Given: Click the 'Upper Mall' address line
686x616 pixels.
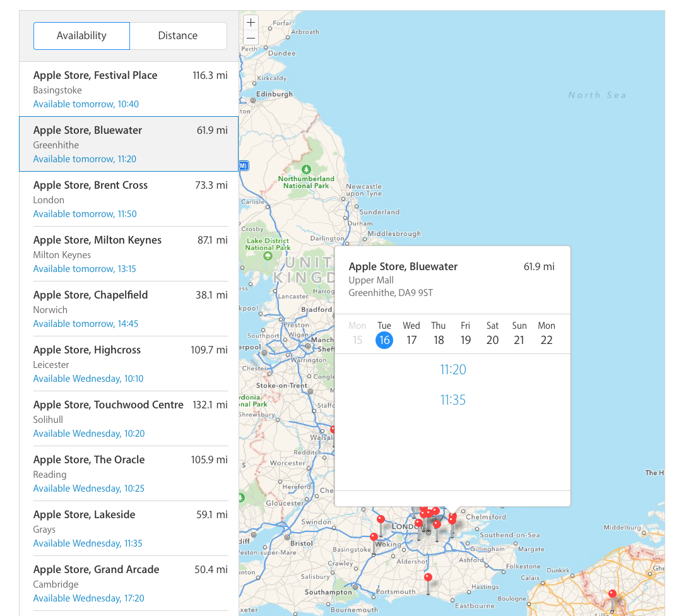Looking at the screenshot, I should pos(371,280).
